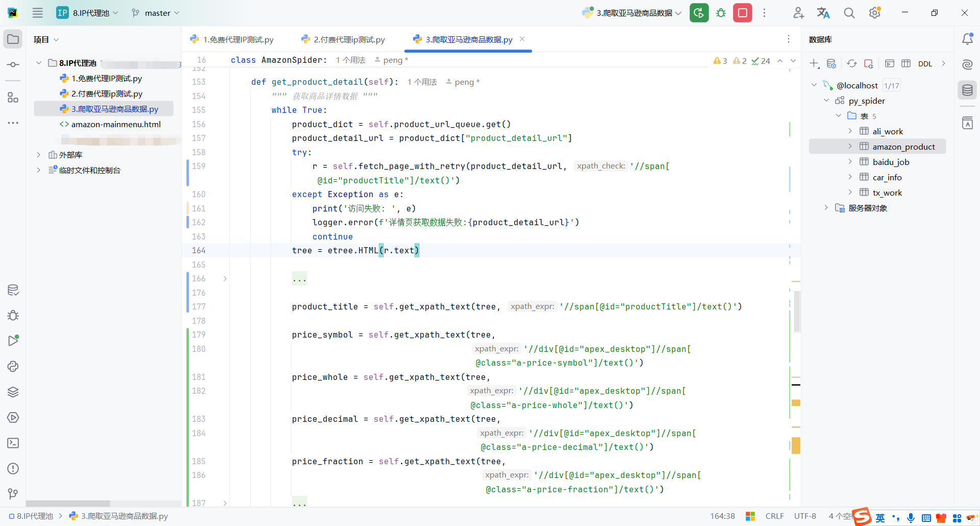Go to previous highlighted error arrow
Screen dimensions: 980x526
pyautogui.click(x=780, y=60)
